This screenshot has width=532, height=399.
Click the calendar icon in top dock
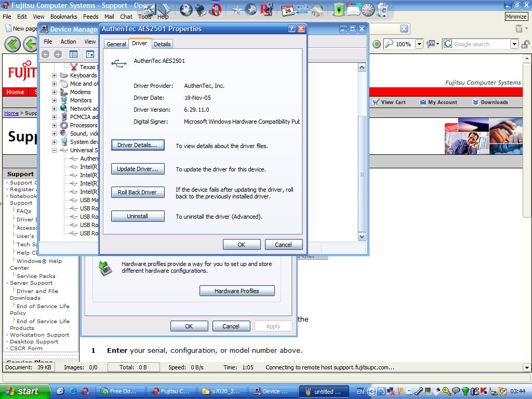[x=288, y=10]
